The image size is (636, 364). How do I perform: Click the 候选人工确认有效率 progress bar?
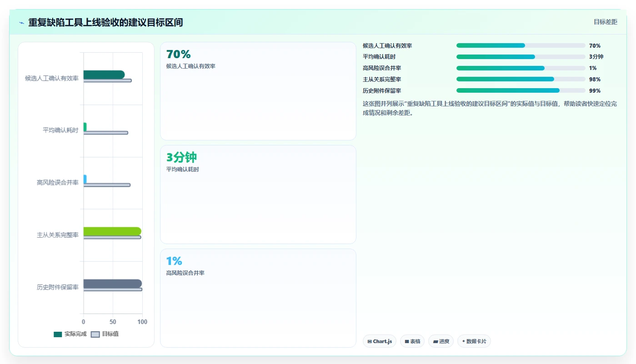[521, 45]
